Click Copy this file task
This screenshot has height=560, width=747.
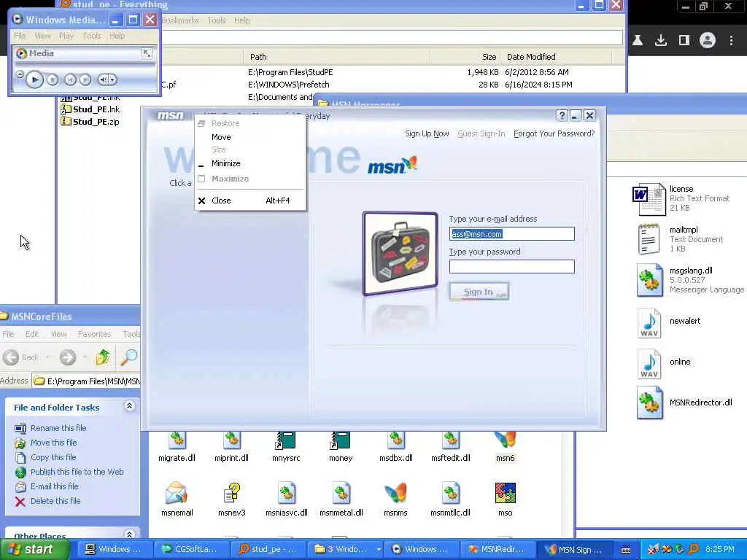pyautogui.click(x=53, y=457)
